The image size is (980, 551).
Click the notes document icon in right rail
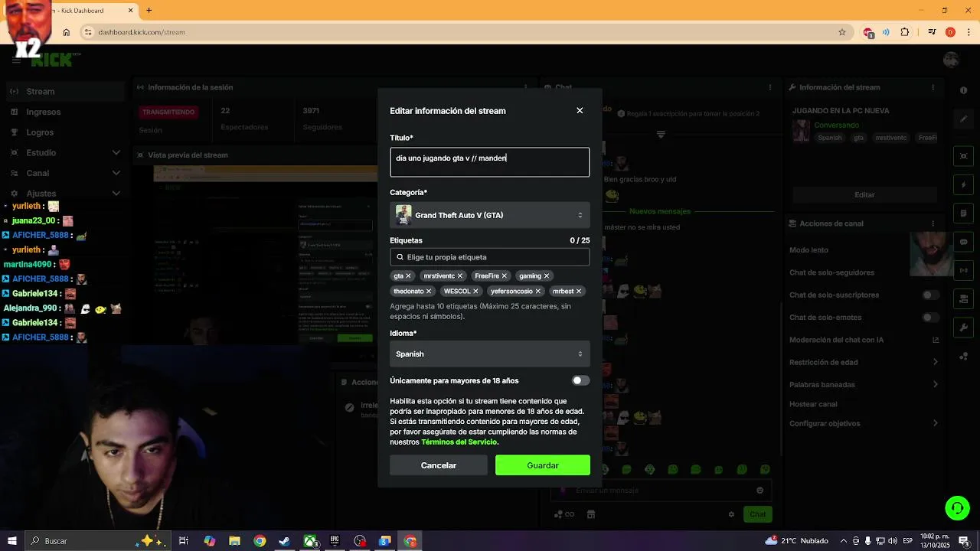964,214
